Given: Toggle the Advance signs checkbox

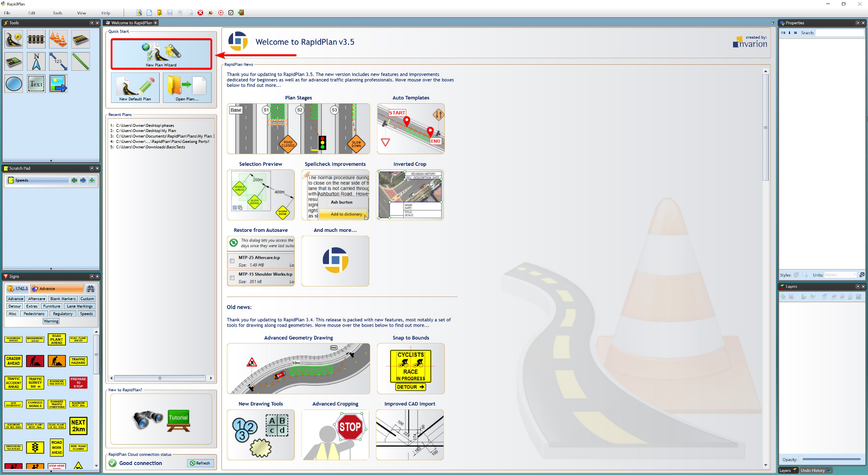Looking at the screenshot, I should [x=14, y=298].
